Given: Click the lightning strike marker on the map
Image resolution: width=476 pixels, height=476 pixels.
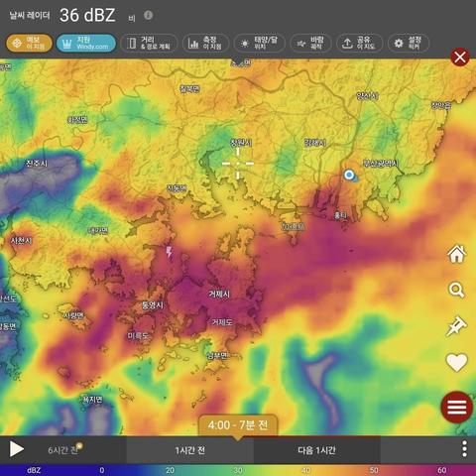Looking at the screenshot, I should tap(169, 253).
